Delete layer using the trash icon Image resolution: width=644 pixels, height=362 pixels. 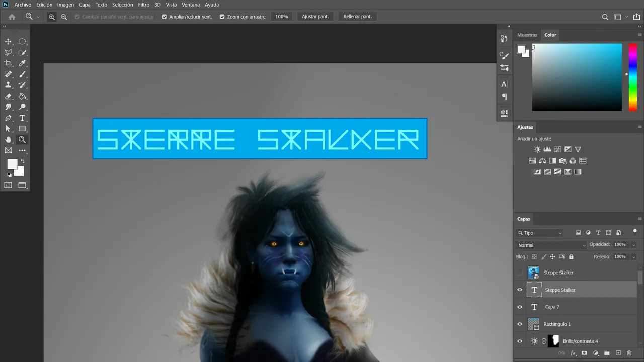click(x=629, y=353)
